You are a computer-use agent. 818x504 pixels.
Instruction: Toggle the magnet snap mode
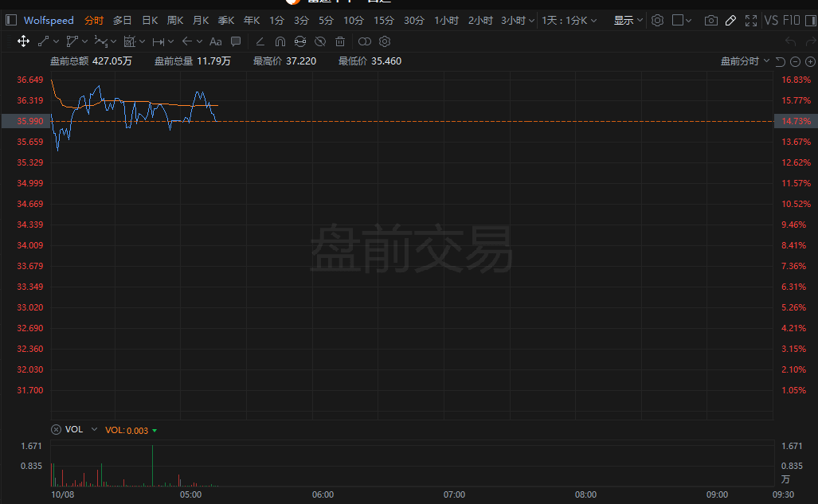coord(280,41)
